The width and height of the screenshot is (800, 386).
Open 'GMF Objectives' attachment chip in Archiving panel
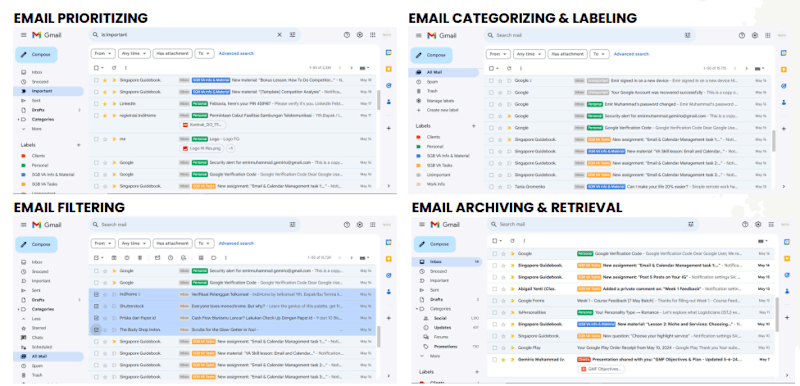pyautogui.click(x=602, y=369)
